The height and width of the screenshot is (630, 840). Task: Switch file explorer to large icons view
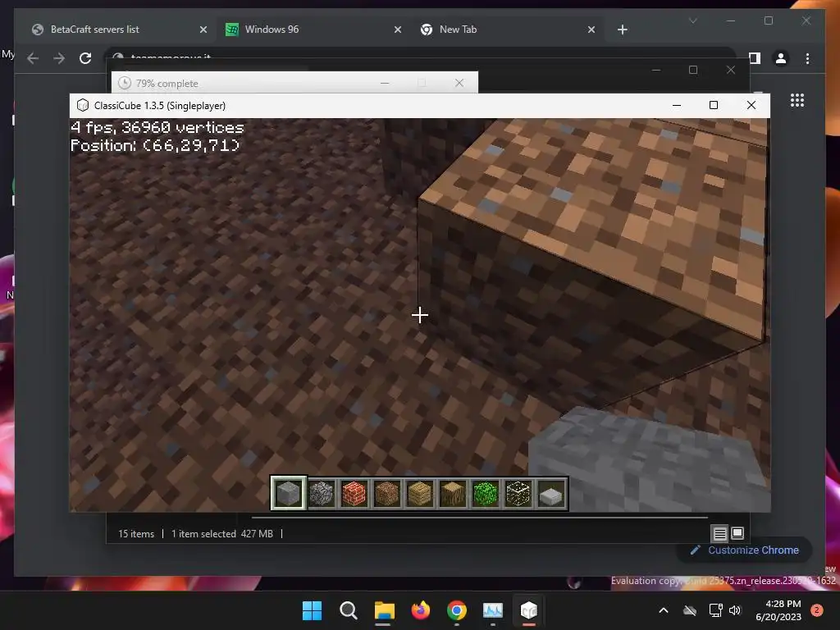point(737,533)
